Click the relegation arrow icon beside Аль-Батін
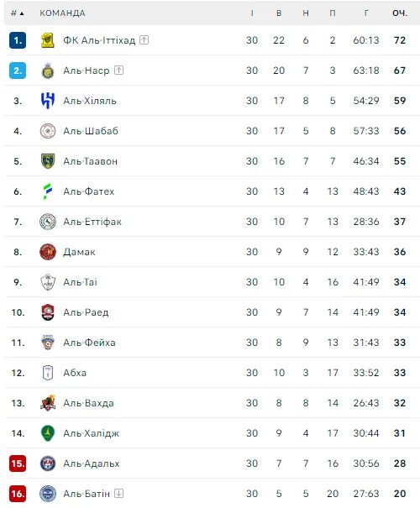This screenshot has height=508, width=420. point(119,494)
